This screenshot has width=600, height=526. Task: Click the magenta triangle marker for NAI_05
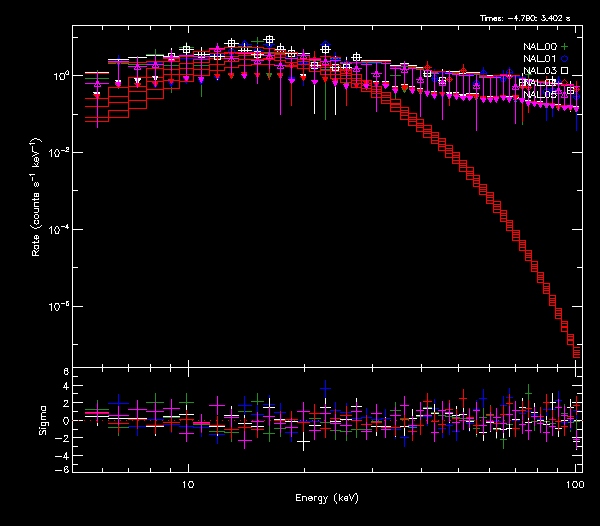pyautogui.click(x=564, y=95)
